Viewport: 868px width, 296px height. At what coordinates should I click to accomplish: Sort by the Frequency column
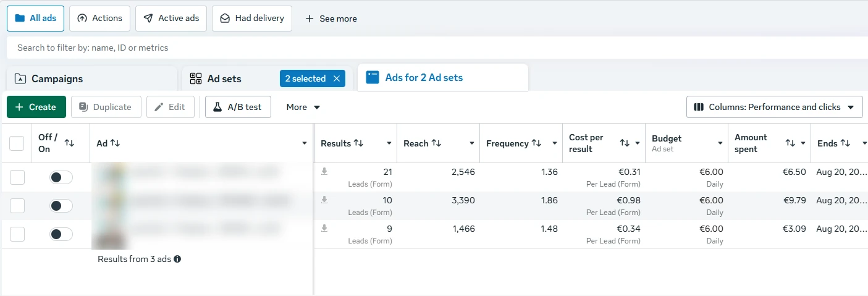point(536,143)
